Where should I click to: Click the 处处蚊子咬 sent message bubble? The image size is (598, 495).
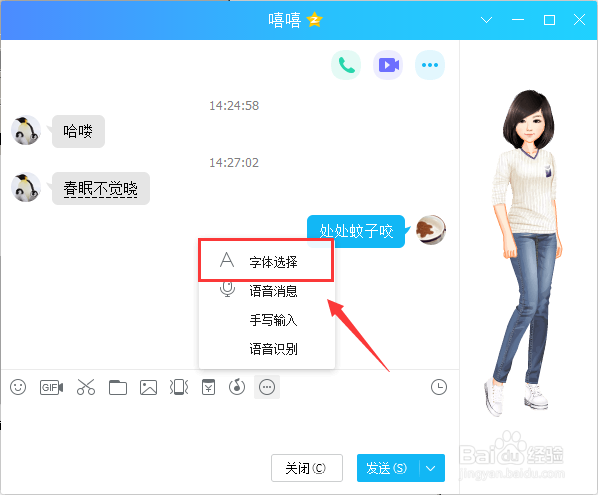point(356,231)
